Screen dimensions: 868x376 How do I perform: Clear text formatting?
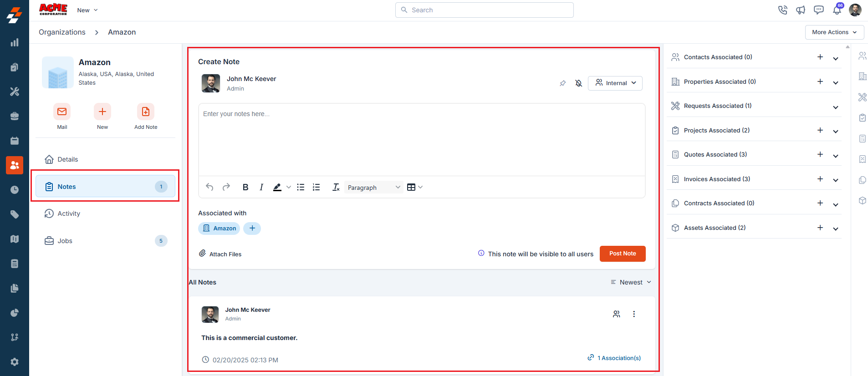(x=336, y=187)
